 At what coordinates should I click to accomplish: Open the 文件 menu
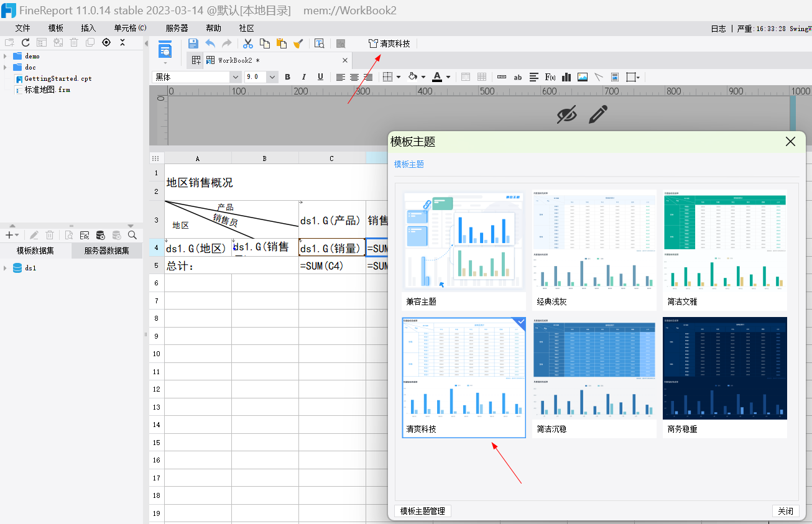click(x=23, y=28)
